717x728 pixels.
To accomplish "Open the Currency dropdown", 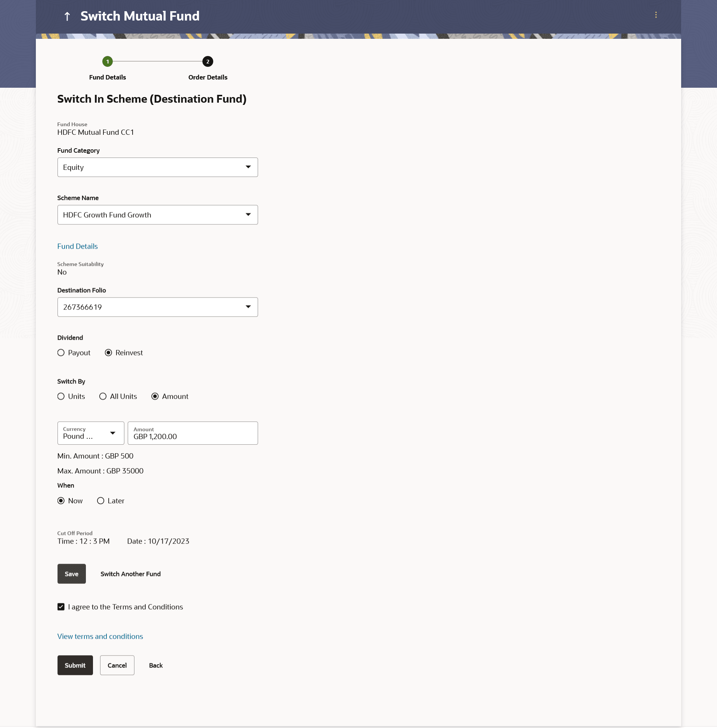I will tap(90, 433).
